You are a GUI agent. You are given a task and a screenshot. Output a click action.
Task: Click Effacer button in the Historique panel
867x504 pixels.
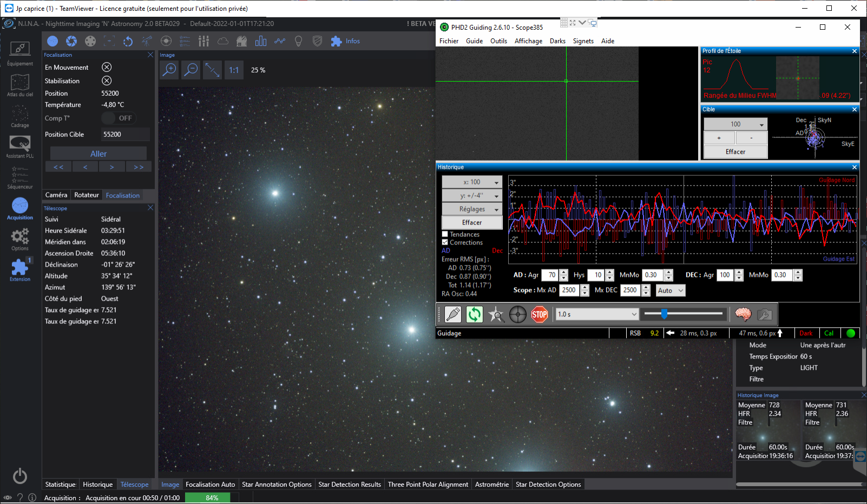click(x=472, y=223)
